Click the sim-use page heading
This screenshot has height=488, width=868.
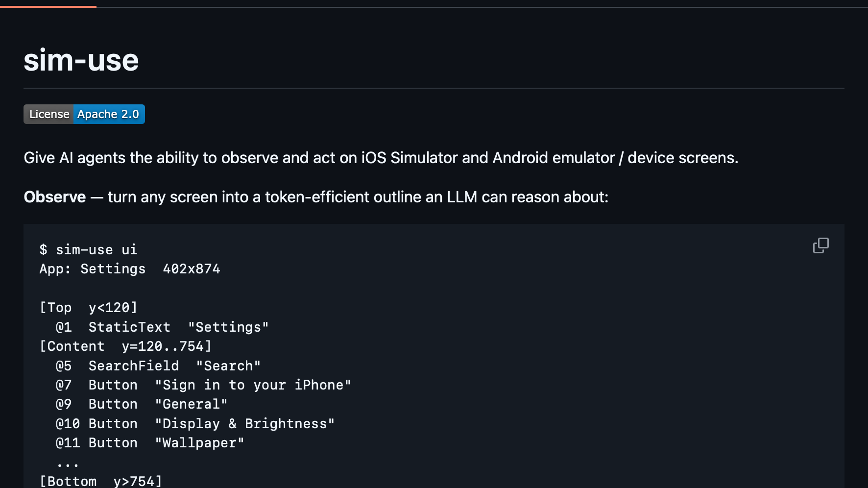point(81,60)
